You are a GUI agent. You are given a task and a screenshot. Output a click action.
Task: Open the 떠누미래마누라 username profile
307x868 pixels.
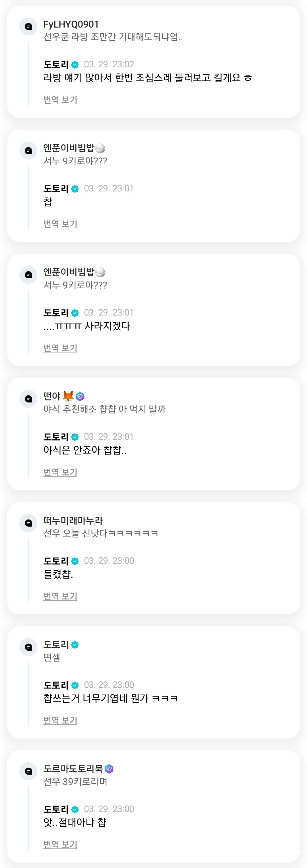point(73,521)
